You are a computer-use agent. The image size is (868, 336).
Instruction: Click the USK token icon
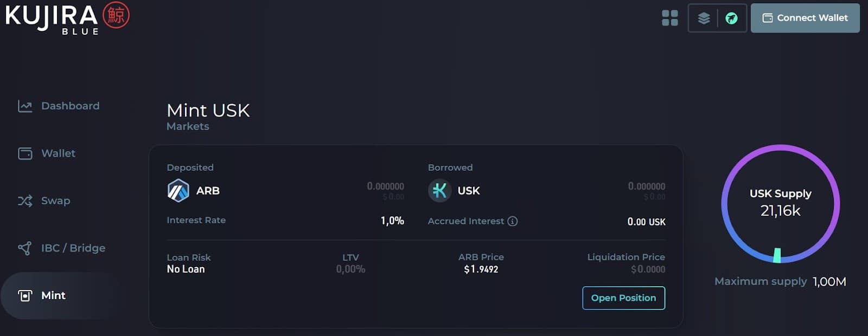439,191
